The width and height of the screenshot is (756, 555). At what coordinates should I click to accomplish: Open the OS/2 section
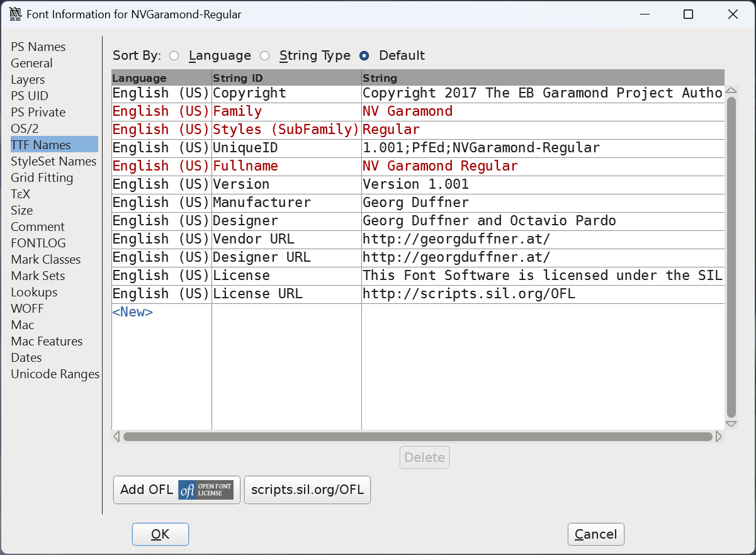(x=25, y=129)
